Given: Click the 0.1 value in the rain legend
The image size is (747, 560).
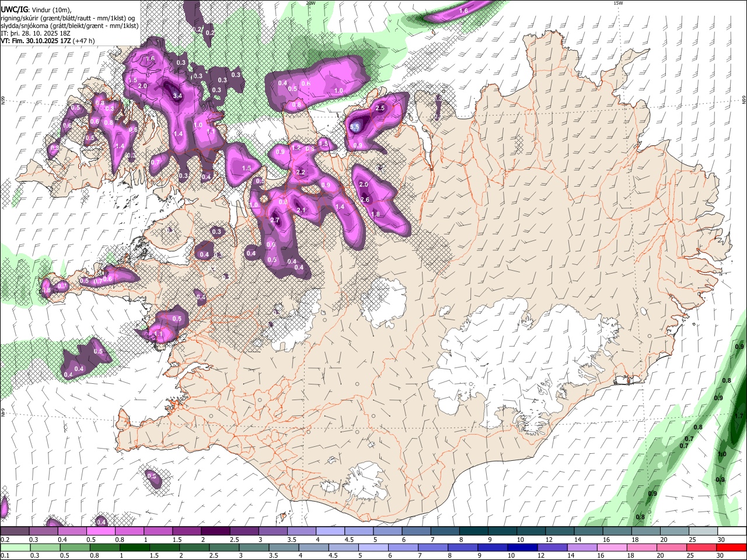Looking at the screenshot, I should [5, 556].
